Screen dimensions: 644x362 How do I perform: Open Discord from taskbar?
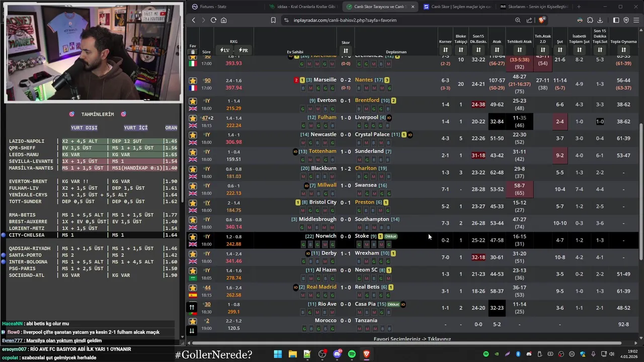[337, 354]
